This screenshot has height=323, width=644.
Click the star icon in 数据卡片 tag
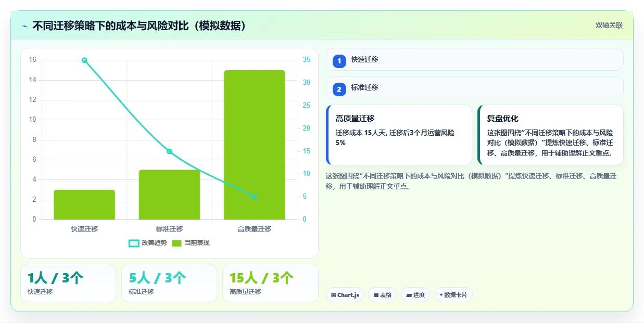coord(441,295)
